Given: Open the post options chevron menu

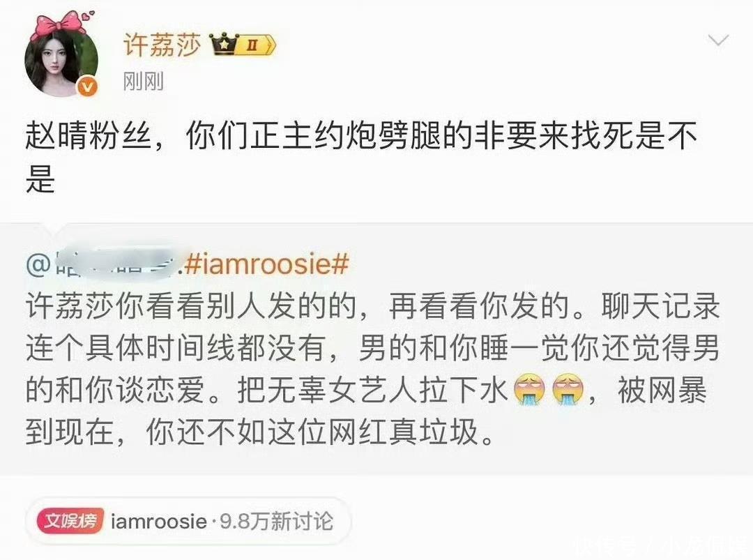Looking at the screenshot, I should tap(718, 40).
